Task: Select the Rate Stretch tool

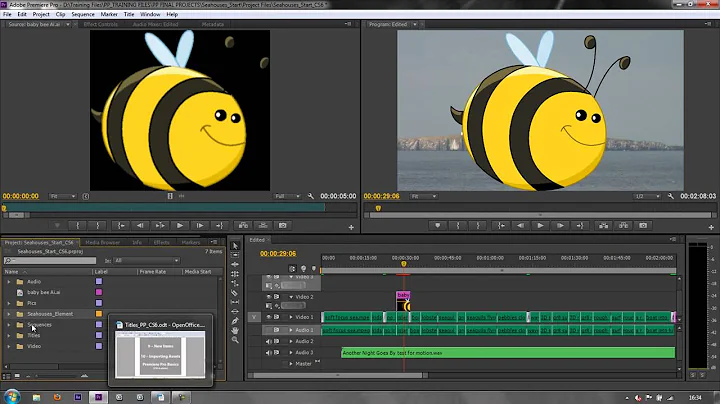Action: tap(235, 283)
